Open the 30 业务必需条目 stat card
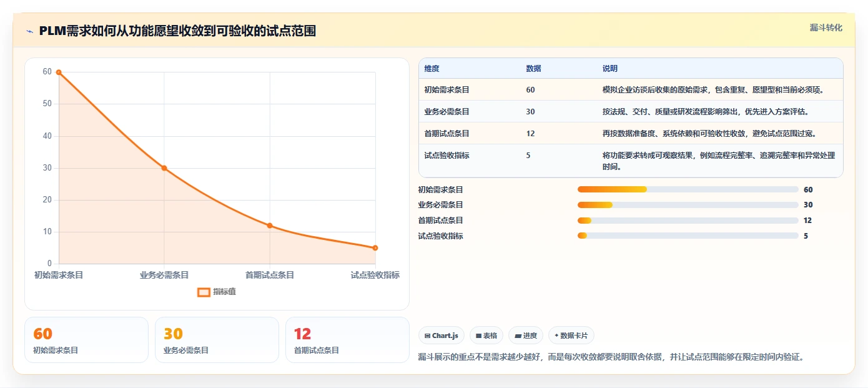868x388 pixels. click(217, 340)
